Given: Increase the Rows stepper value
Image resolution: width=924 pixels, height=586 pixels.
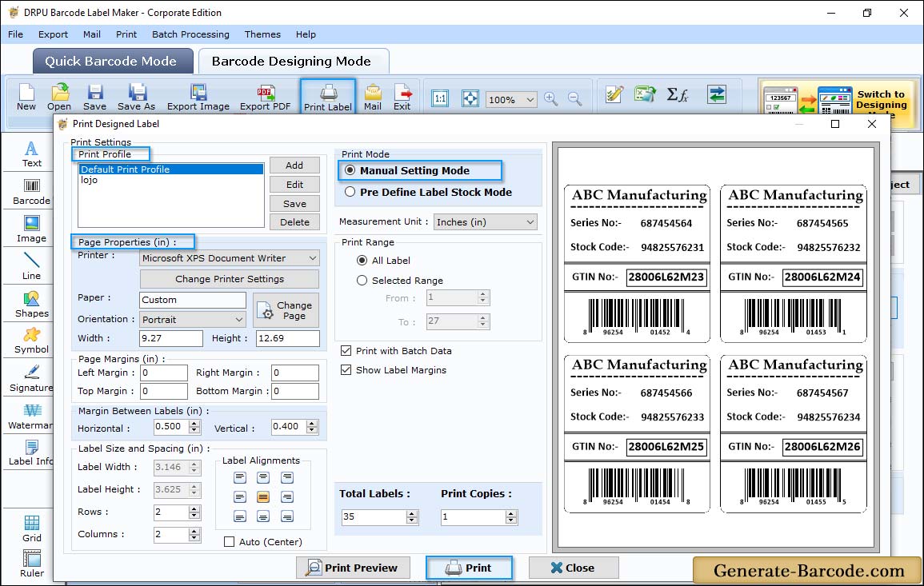Looking at the screenshot, I should (x=194, y=508).
